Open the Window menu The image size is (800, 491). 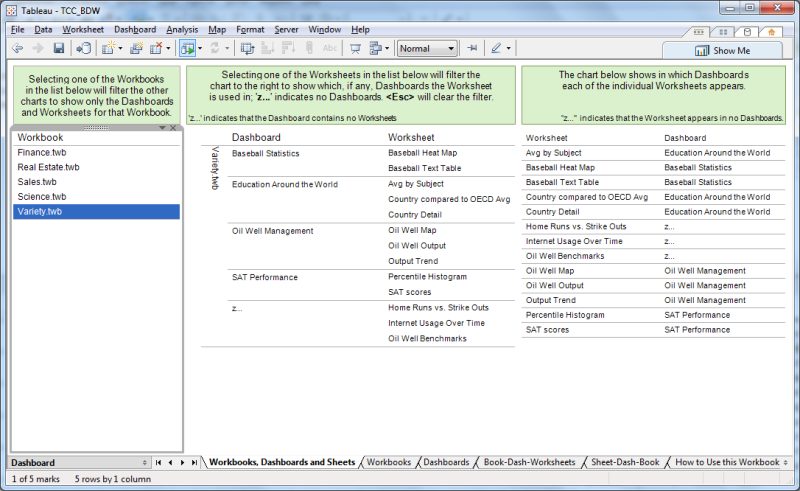tap(324, 30)
